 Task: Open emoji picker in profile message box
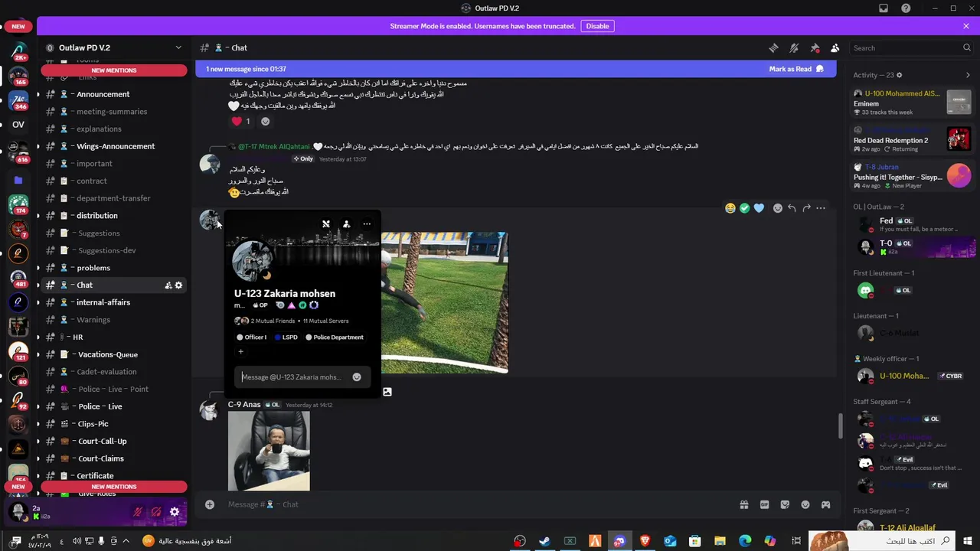pyautogui.click(x=357, y=377)
